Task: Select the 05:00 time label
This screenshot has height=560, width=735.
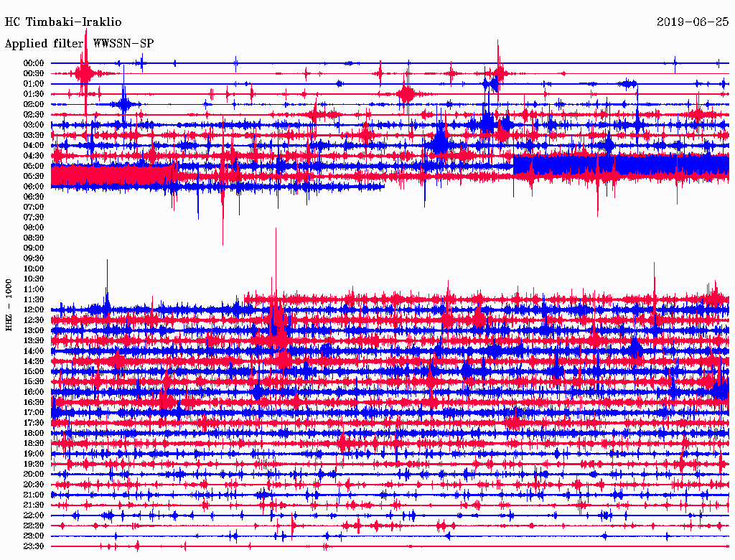Action: click(34, 166)
